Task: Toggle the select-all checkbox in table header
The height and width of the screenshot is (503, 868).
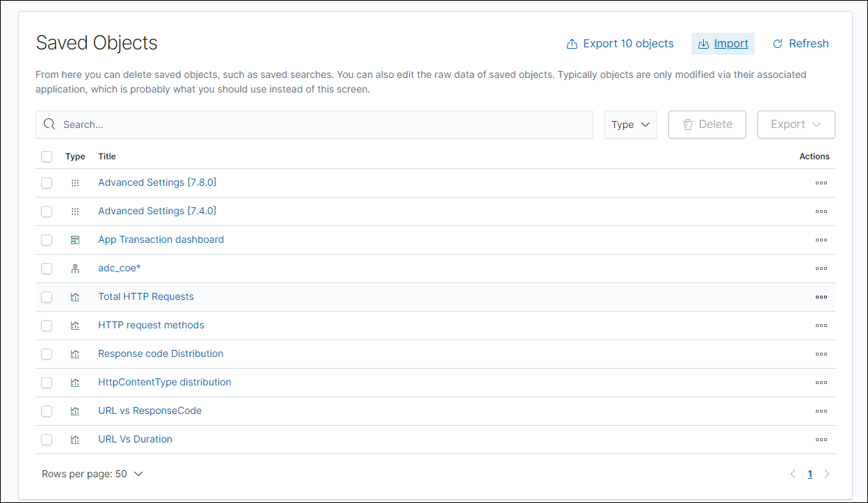Action: click(47, 157)
